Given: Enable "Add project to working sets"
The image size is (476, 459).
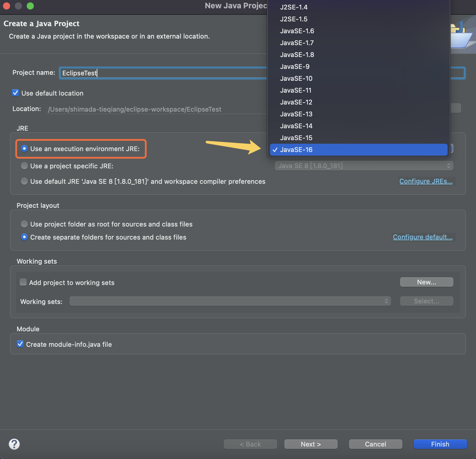Looking at the screenshot, I should (23, 282).
